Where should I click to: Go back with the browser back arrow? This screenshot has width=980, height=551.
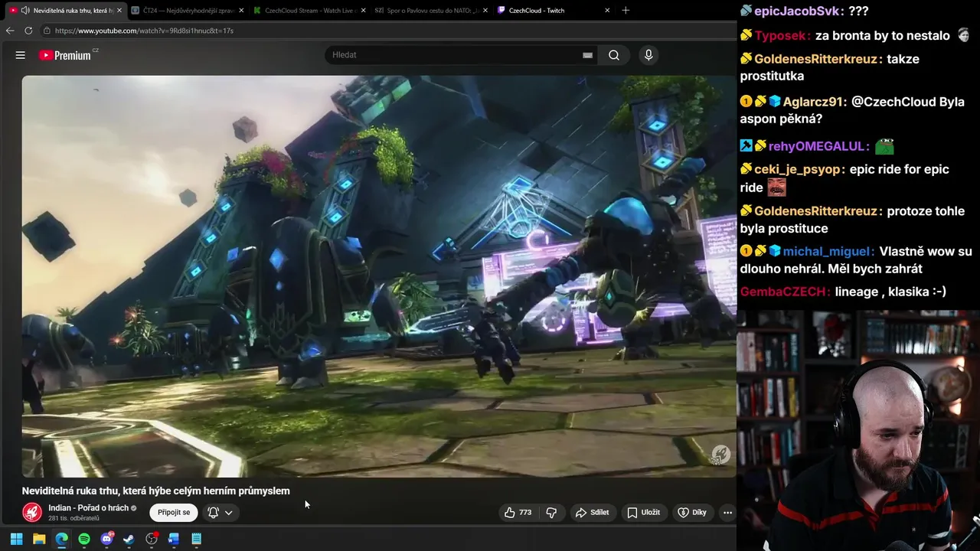[x=10, y=31]
